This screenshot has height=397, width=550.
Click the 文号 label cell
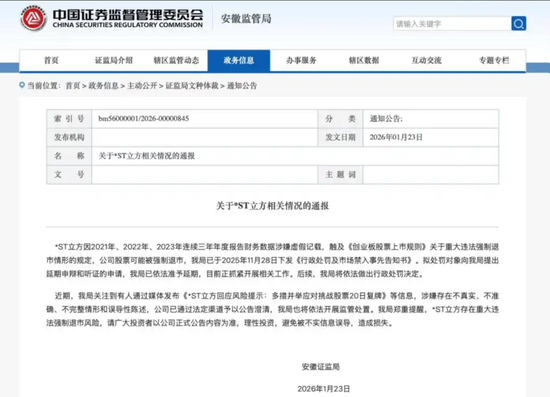pyautogui.click(x=69, y=174)
